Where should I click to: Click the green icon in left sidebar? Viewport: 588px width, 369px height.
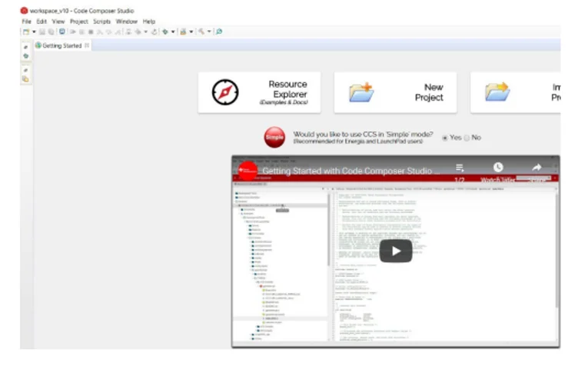point(25,56)
